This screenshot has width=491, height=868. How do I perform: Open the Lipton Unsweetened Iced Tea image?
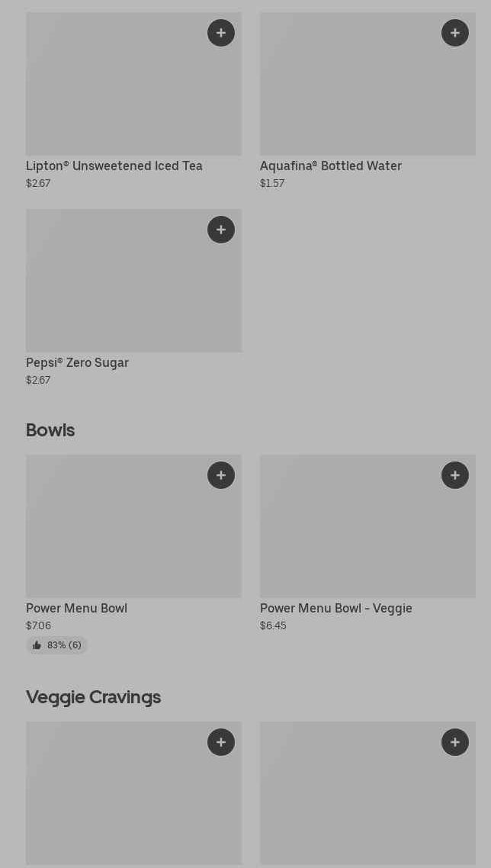point(114,92)
